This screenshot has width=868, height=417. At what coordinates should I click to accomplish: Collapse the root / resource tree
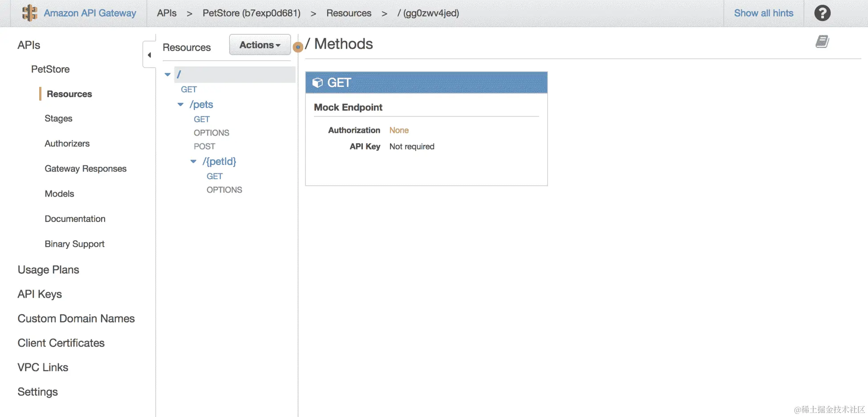(x=168, y=74)
